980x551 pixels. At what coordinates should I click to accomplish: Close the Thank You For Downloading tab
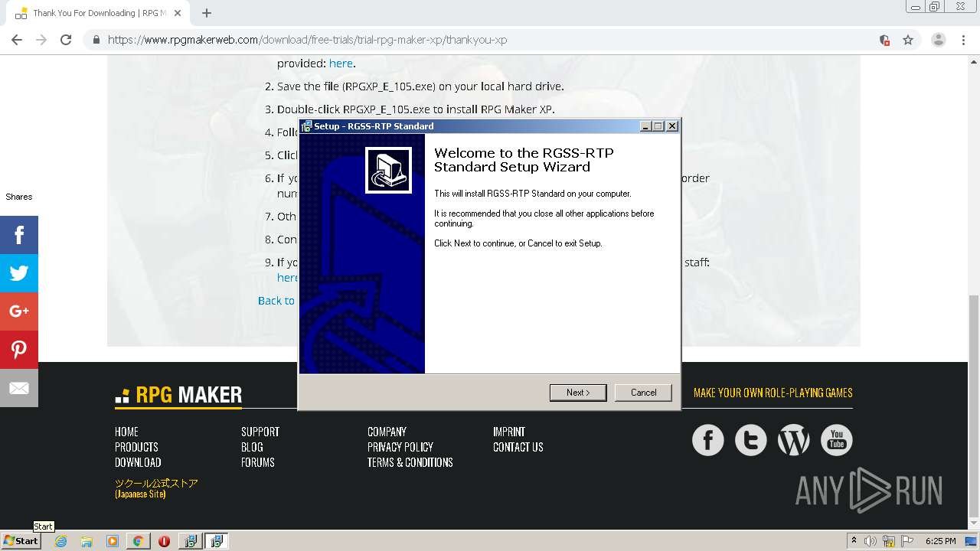pos(178,13)
